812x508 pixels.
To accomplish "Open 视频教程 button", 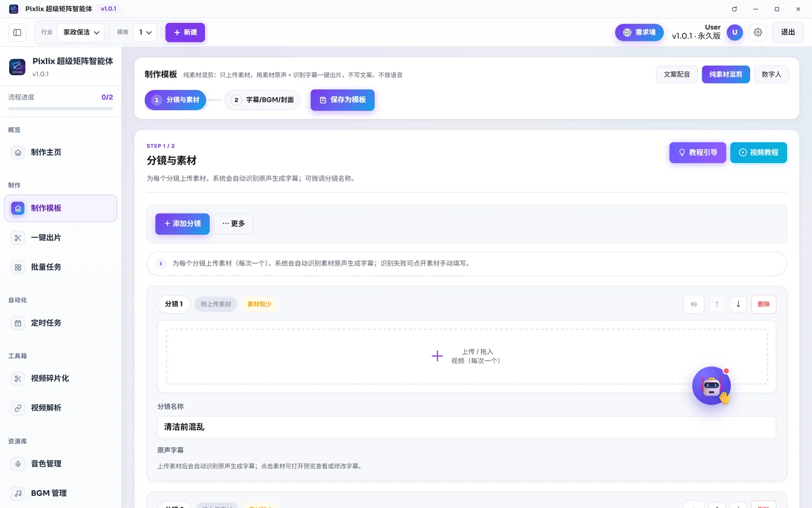I will 759,152.
